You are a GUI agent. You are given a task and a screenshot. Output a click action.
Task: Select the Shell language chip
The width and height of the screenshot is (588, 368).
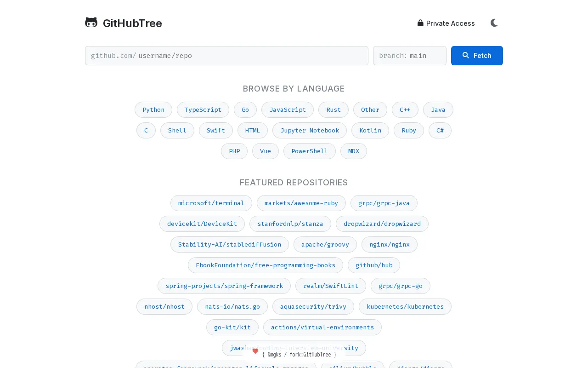pos(177,130)
